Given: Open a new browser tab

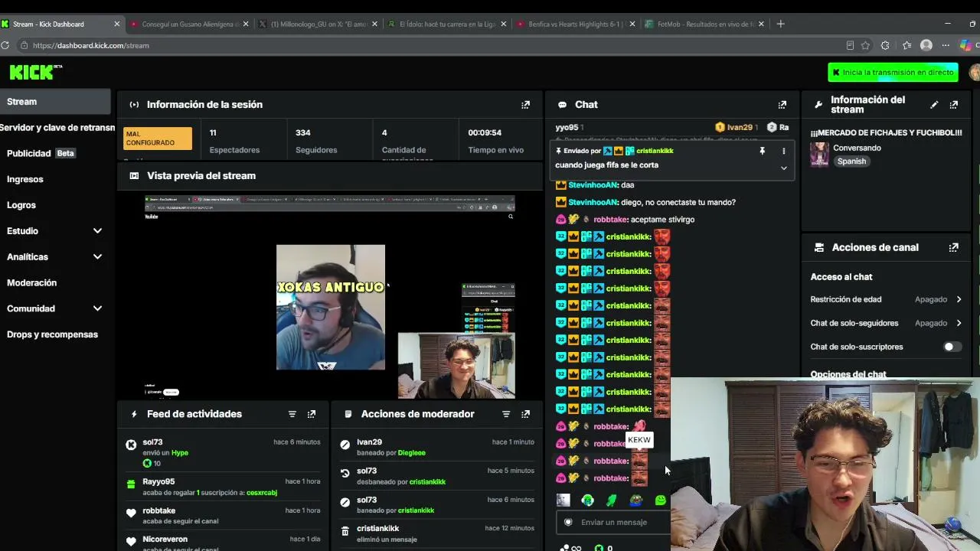Looking at the screenshot, I should [780, 24].
